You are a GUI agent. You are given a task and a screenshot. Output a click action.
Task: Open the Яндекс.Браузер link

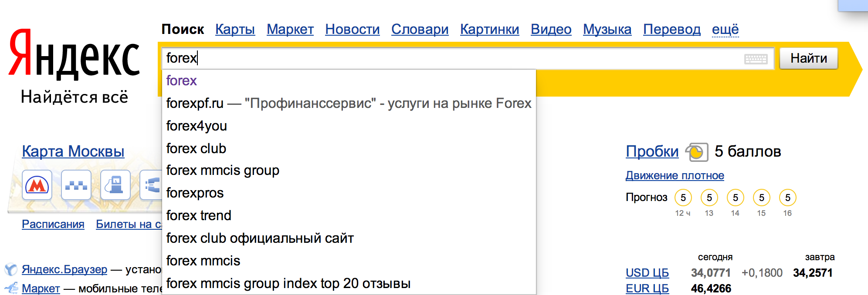pyautogui.click(x=64, y=269)
